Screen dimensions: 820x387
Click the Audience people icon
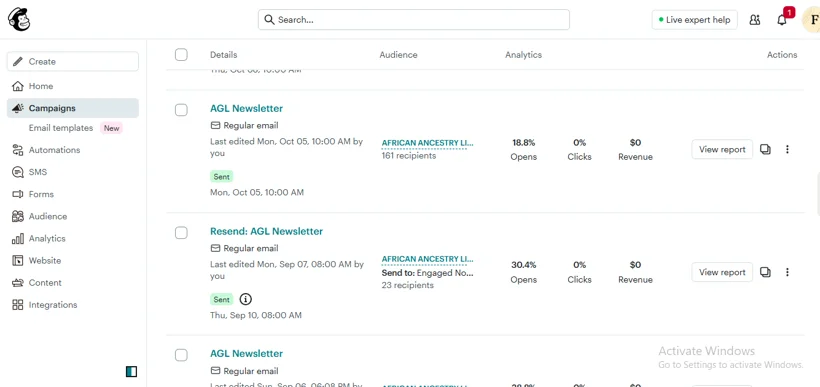pyautogui.click(x=18, y=216)
